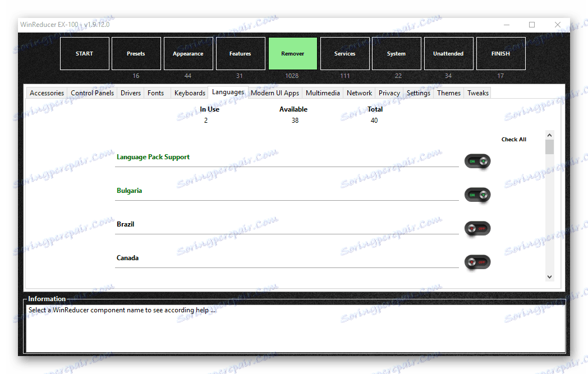588x374 pixels.
Task: Maximize the WinReducer window
Action: click(532, 25)
